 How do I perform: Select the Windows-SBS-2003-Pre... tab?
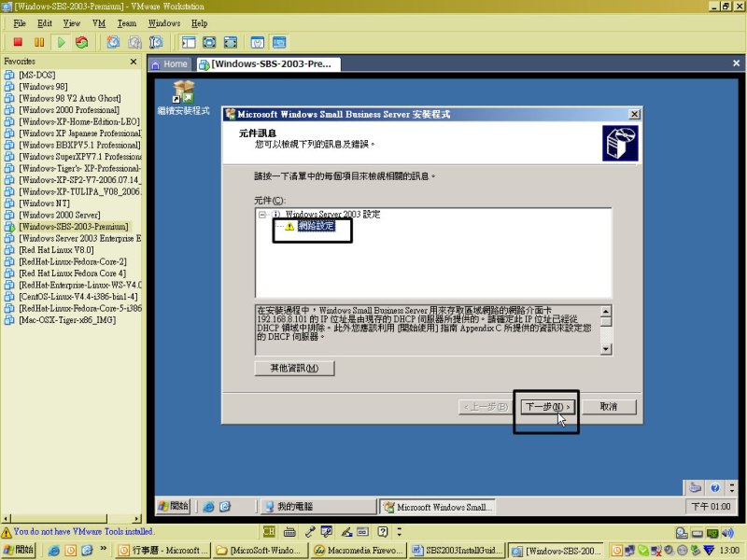tap(268, 64)
